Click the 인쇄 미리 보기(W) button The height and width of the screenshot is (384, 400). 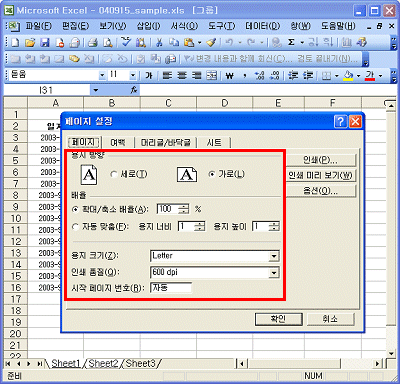(320, 175)
